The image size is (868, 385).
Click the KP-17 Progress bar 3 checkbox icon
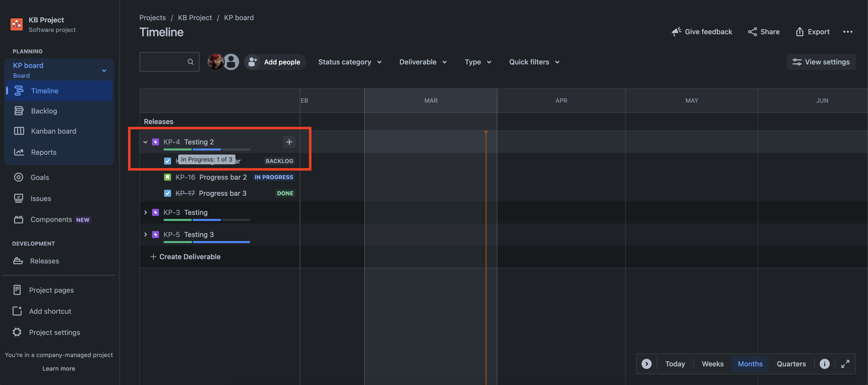click(168, 193)
